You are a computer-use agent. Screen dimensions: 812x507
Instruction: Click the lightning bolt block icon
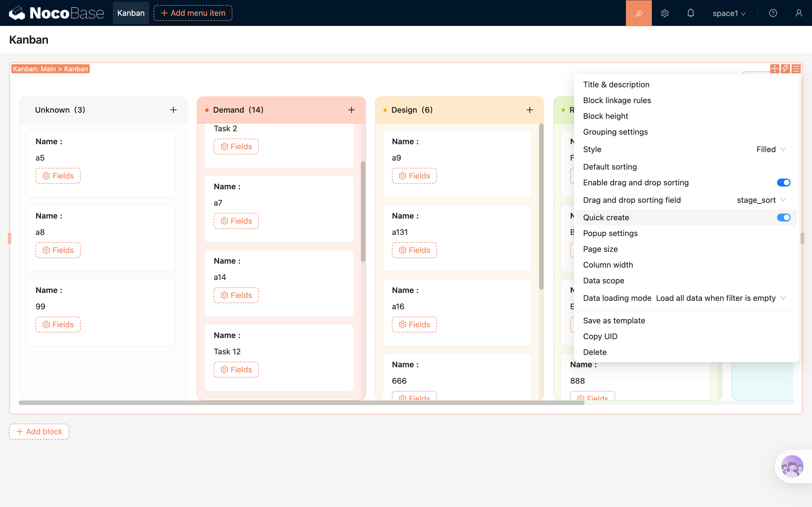pos(785,69)
